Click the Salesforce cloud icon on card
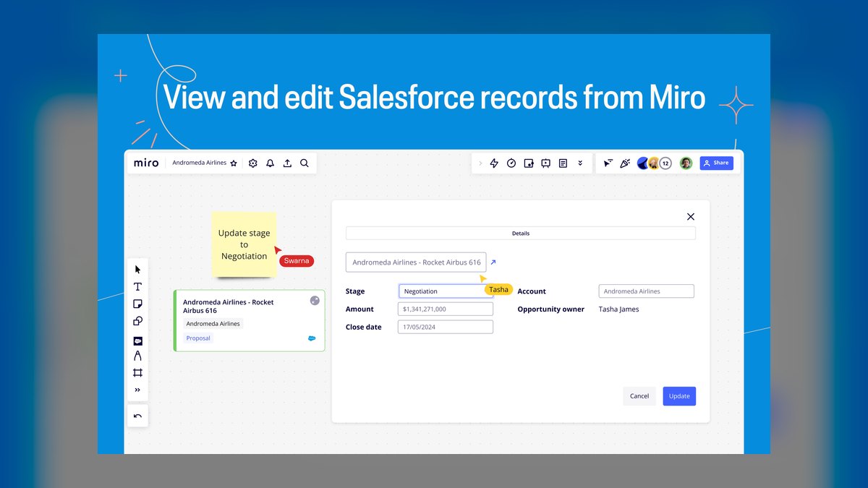The image size is (868, 488). (312, 338)
